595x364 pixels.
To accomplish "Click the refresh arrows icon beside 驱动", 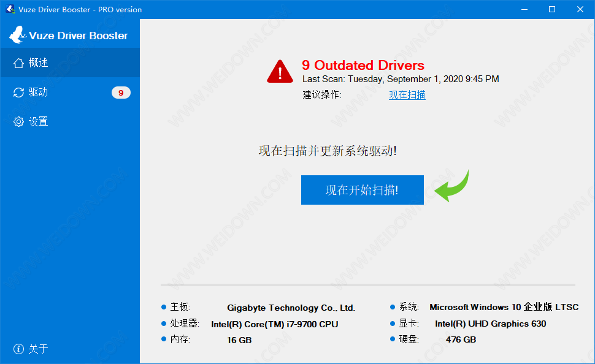I will [x=18, y=93].
